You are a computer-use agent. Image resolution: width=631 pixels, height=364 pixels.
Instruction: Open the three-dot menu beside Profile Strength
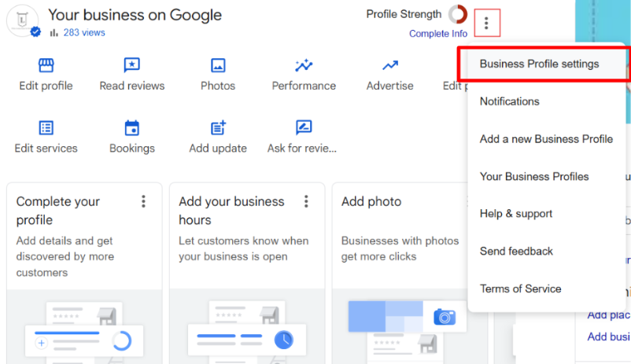click(x=486, y=23)
